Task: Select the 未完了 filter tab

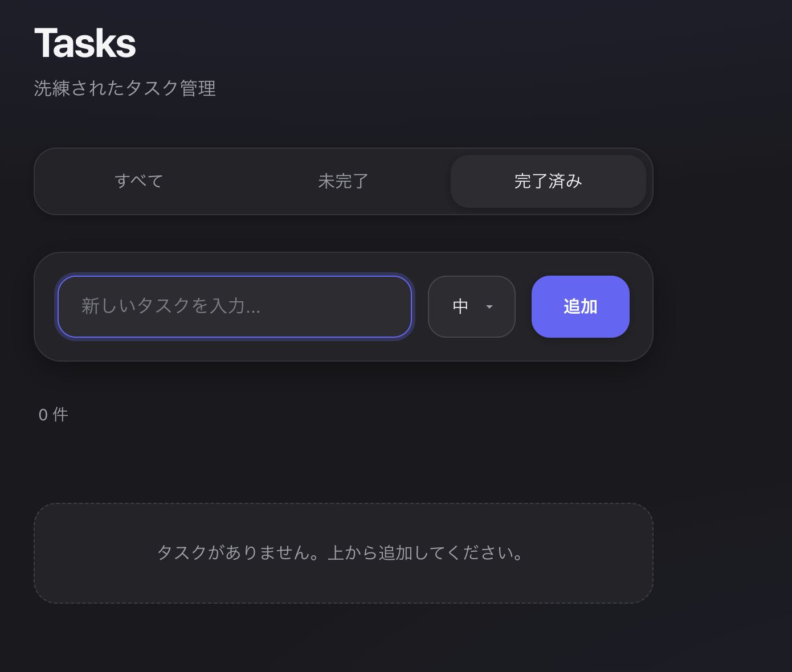Action: [343, 181]
